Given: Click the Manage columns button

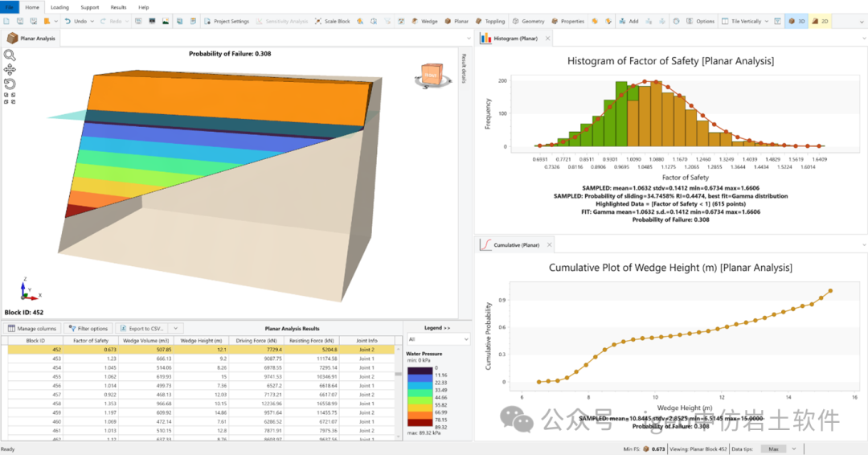Looking at the screenshot, I should click(x=32, y=328).
